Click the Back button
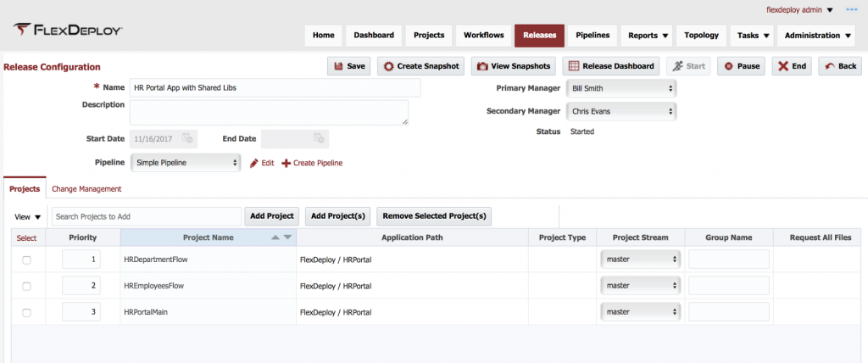Screen dimensions: 868x363 pos(840,66)
